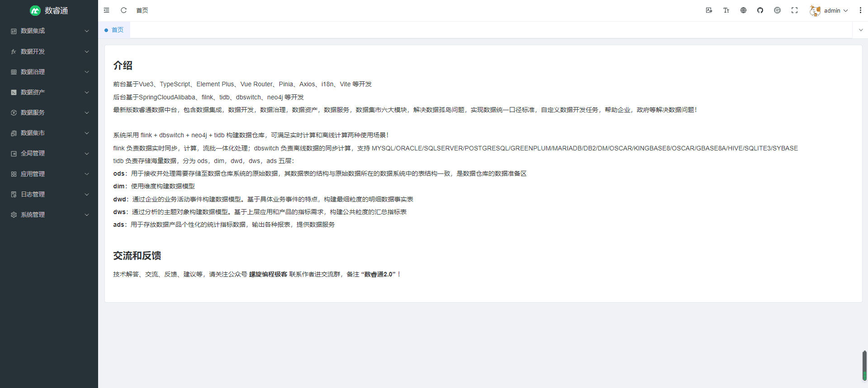Click the vertical scrollbar thumb at right edge
This screenshot has height=388, width=868.
(864, 366)
